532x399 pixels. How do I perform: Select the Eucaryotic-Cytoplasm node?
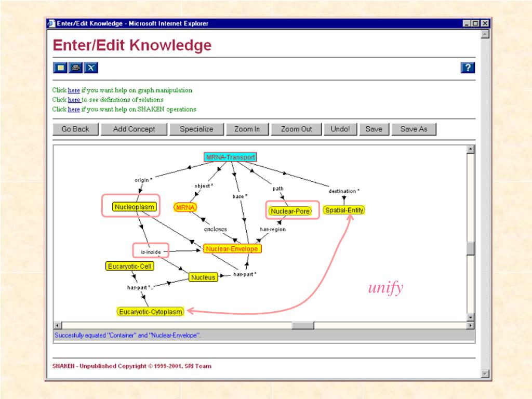click(x=150, y=312)
